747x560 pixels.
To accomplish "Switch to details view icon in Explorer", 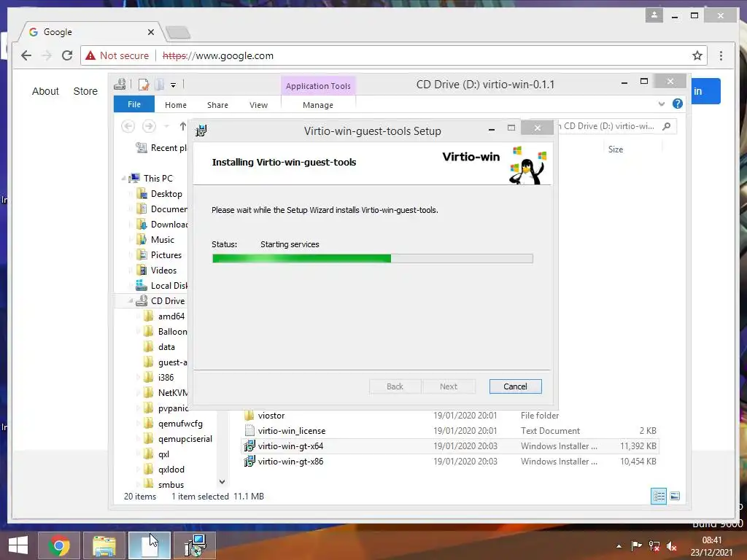I will (659, 496).
